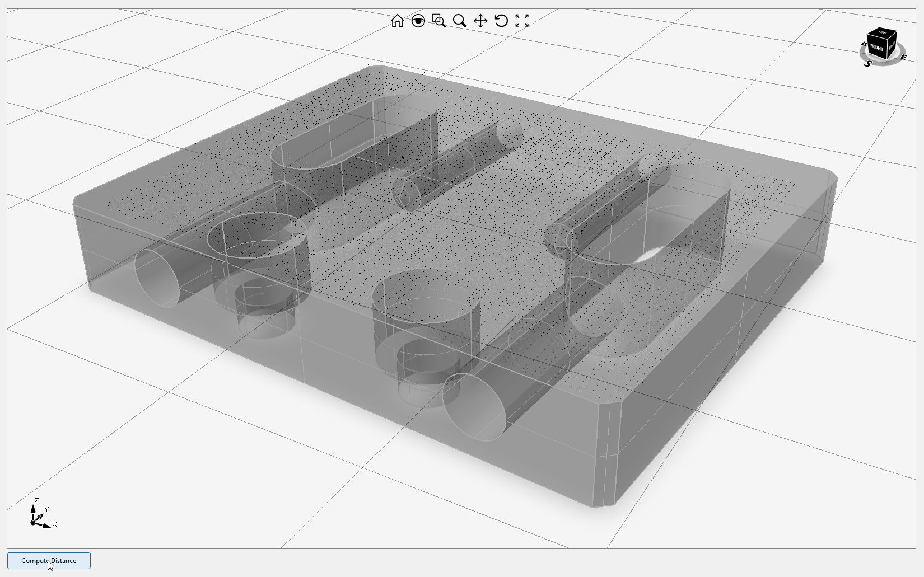Viewport: 924px width, 577px height.
Task: Activate the zoom-to-region tool
Action: pos(439,21)
